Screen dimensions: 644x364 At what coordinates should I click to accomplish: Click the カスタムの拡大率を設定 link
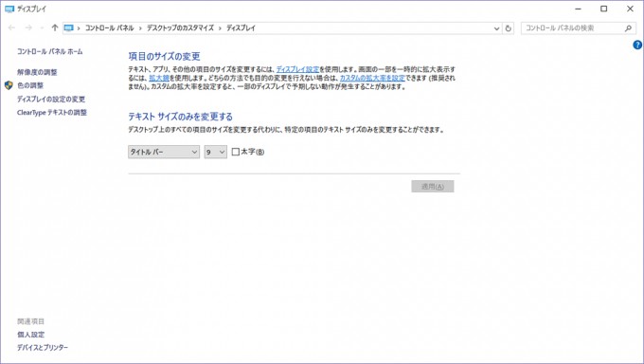[x=372, y=78]
